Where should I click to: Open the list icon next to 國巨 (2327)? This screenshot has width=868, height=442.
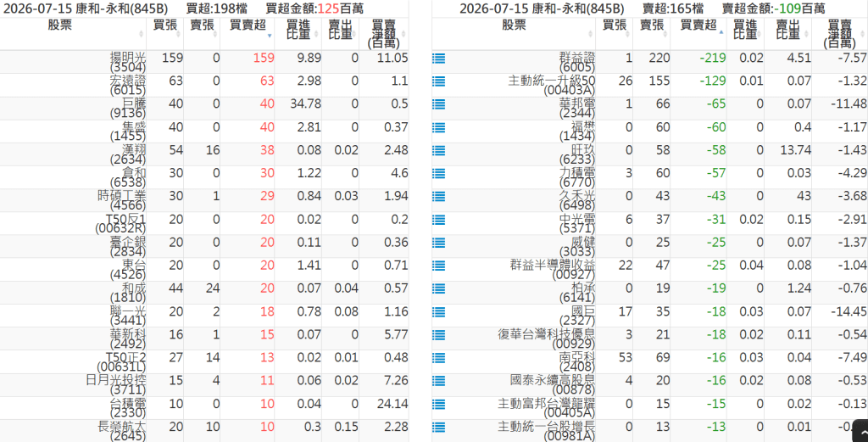(x=438, y=312)
